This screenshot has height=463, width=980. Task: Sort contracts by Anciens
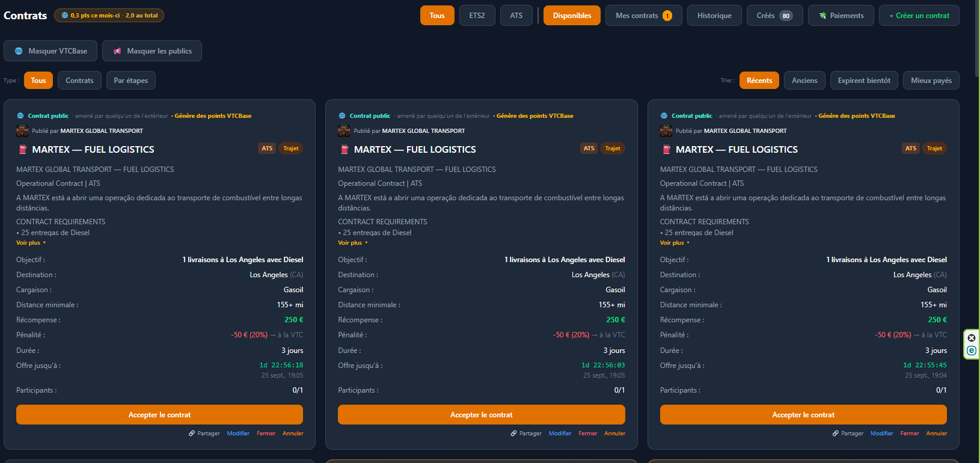(x=804, y=81)
